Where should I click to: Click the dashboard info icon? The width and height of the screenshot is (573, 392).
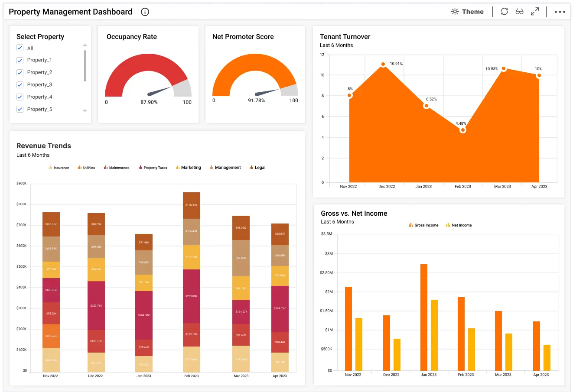(145, 12)
